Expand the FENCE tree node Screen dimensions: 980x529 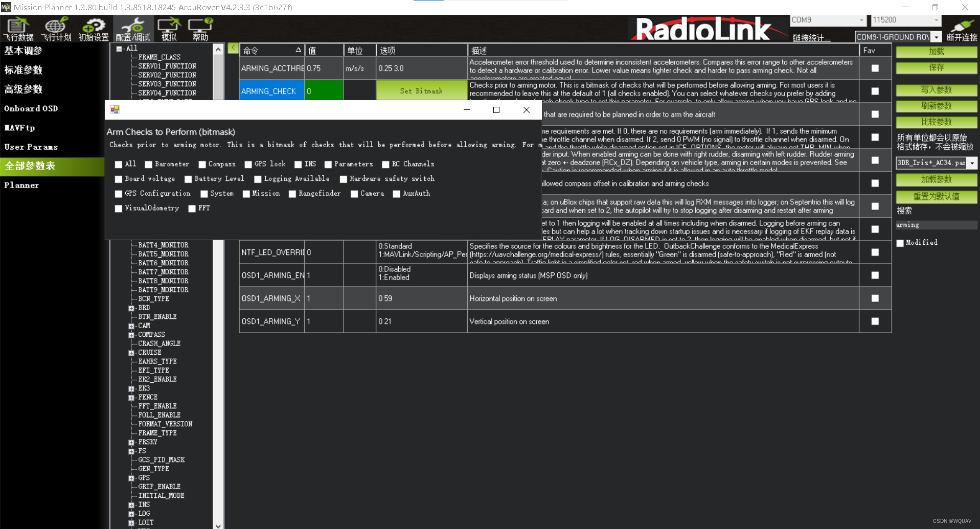[x=131, y=398]
